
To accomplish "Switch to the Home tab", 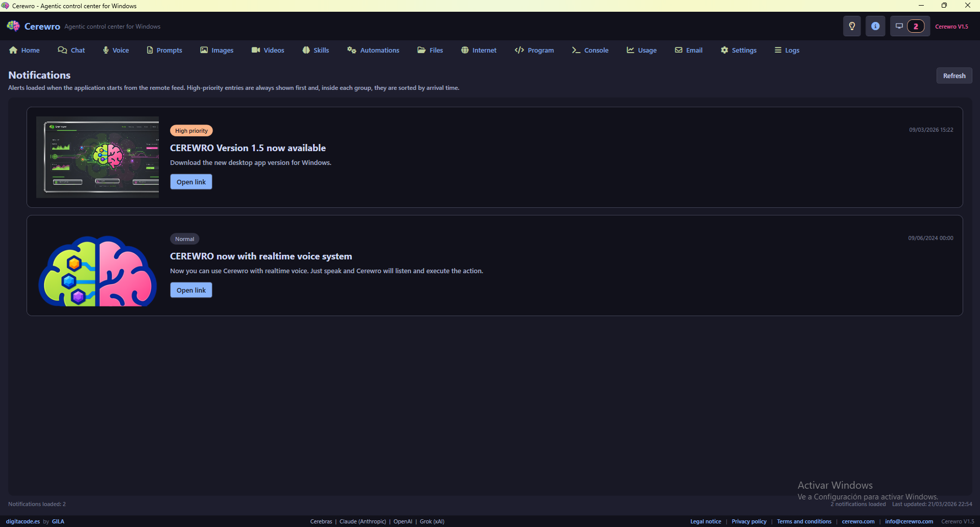I will [x=24, y=50].
